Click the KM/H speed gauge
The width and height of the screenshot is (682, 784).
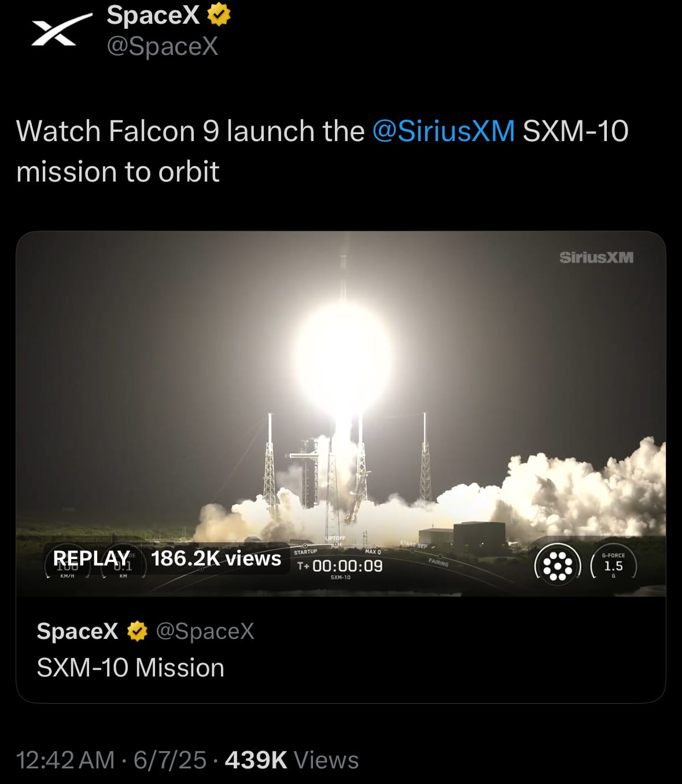coord(68,563)
